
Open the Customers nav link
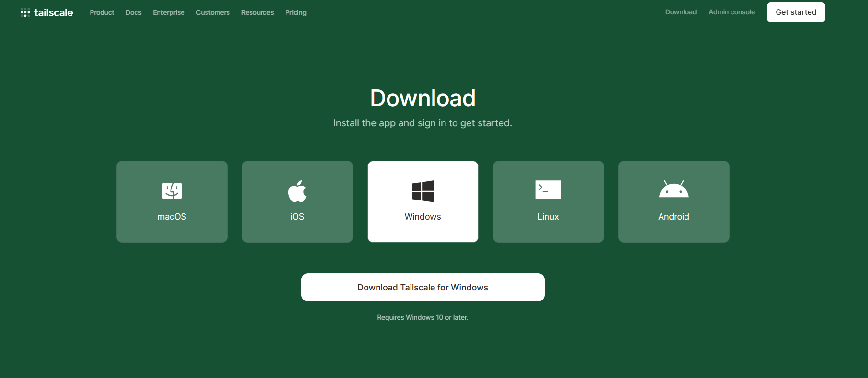point(213,12)
